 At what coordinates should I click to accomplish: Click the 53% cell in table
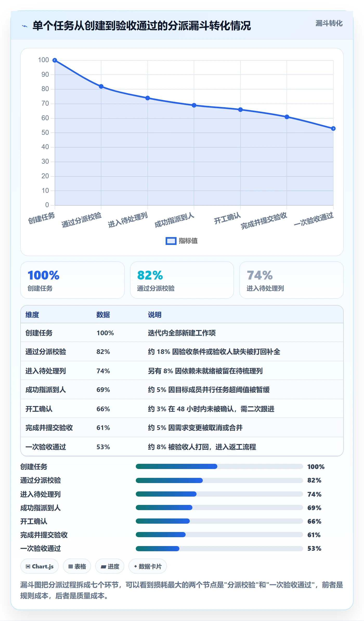tap(103, 447)
